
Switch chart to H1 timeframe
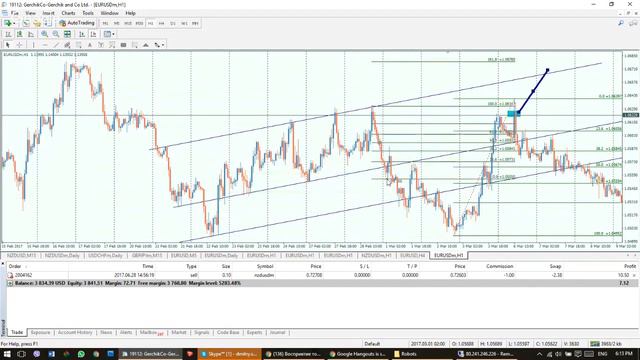point(151,24)
